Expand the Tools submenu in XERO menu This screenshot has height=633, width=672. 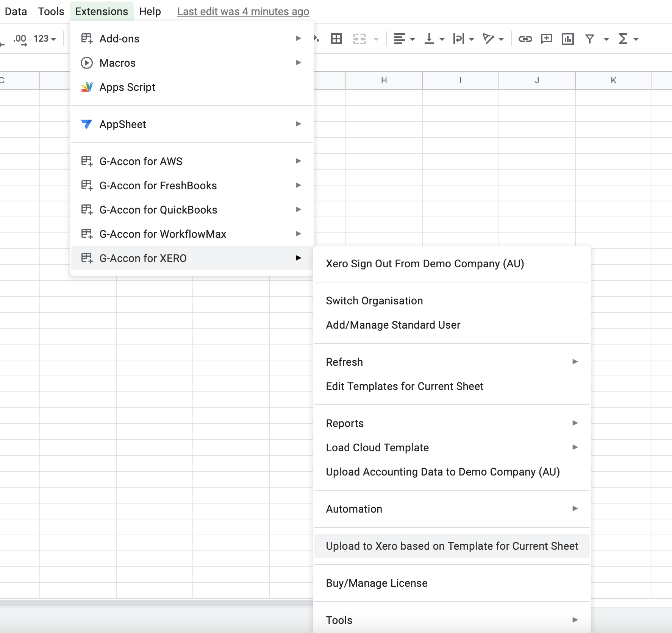click(452, 620)
